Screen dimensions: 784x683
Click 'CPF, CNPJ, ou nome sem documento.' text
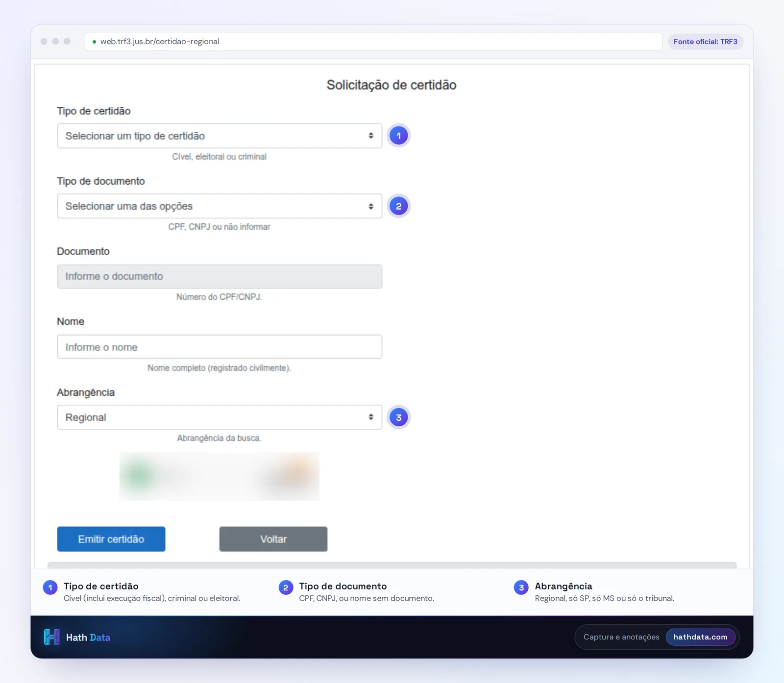click(367, 598)
